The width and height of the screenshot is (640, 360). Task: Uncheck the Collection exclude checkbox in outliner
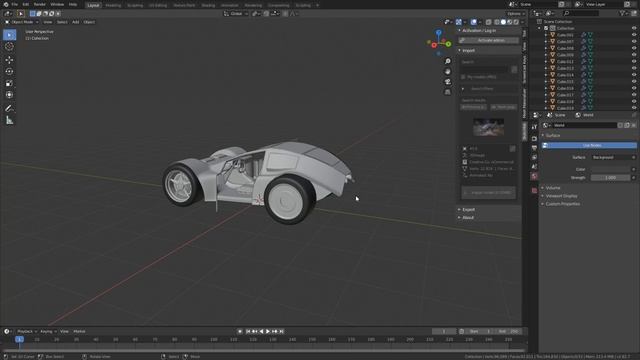[x=546, y=28]
